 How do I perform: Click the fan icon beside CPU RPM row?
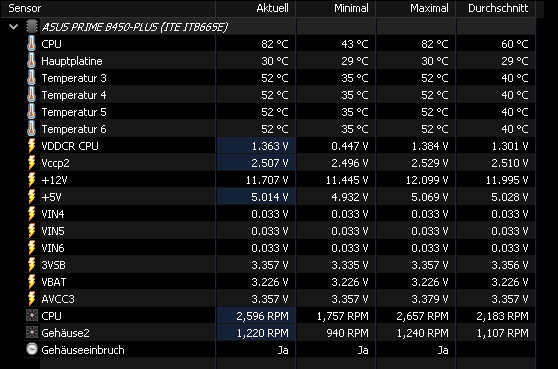[32, 316]
